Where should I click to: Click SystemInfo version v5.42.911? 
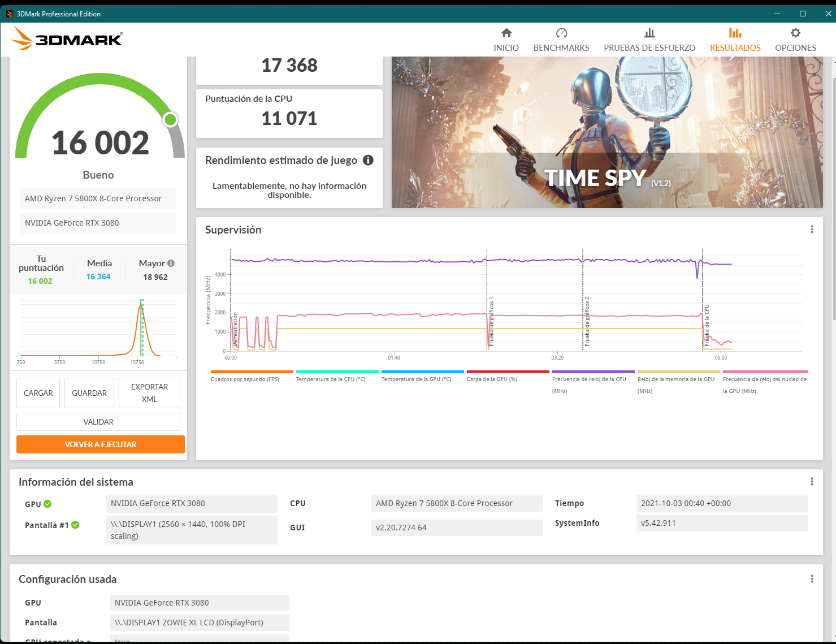tap(722, 523)
